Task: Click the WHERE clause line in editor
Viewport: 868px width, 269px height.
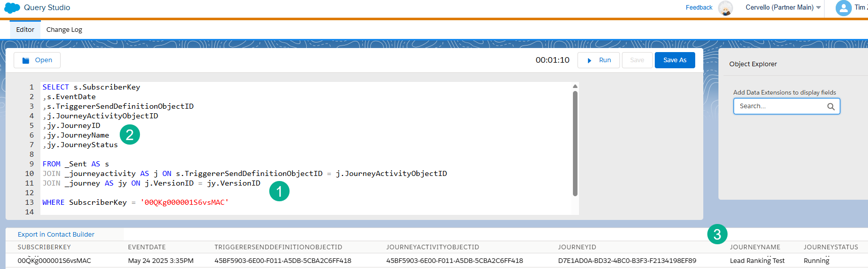Action: coord(135,203)
